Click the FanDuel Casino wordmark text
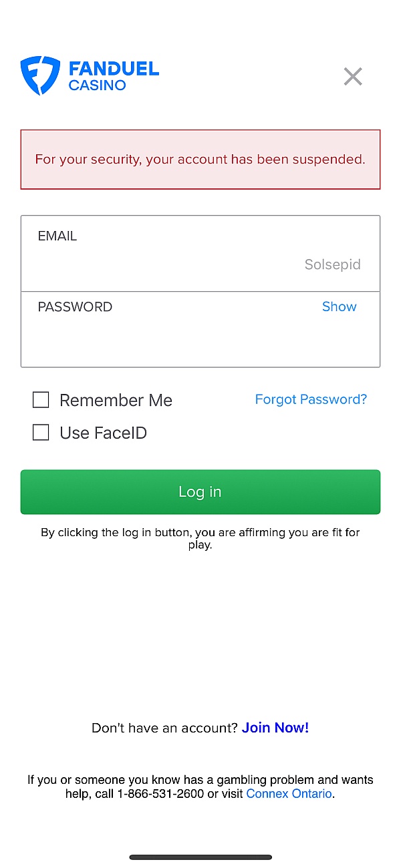401x868 pixels. point(114,76)
